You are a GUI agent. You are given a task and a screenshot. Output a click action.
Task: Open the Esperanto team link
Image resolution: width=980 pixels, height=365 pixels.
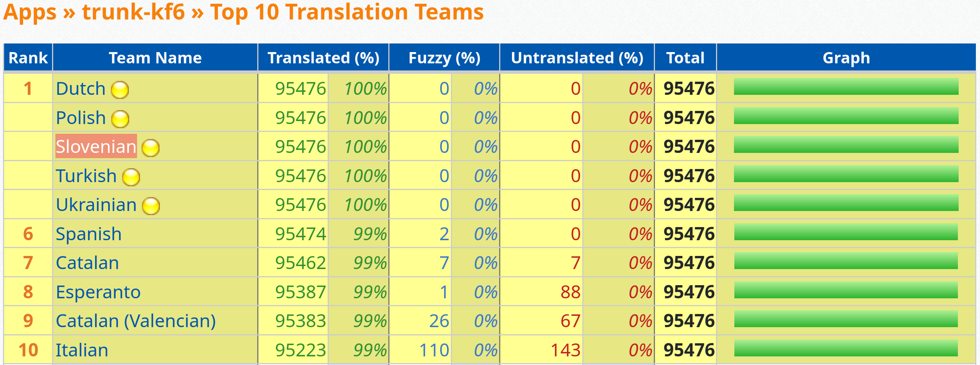(98, 292)
